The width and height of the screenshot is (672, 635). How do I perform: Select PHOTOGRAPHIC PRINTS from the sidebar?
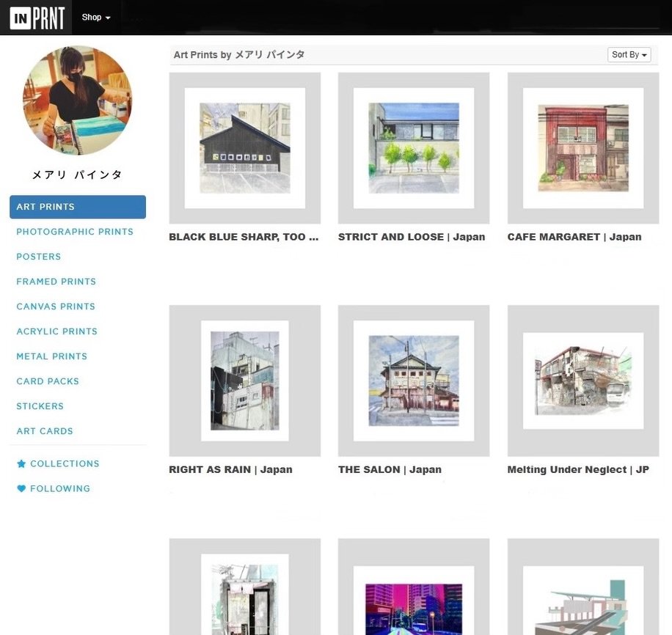pos(75,231)
